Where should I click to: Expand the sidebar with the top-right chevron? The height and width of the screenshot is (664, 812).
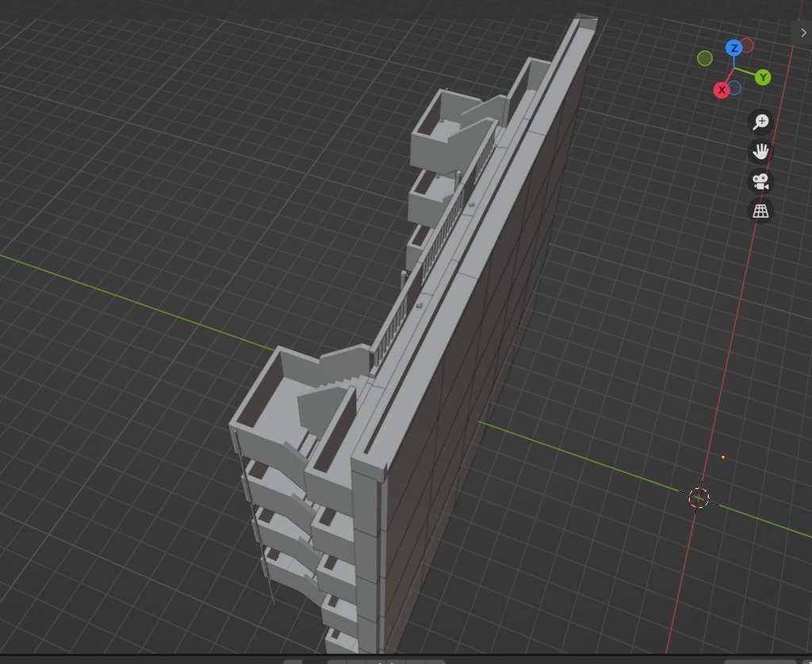(x=802, y=33)
